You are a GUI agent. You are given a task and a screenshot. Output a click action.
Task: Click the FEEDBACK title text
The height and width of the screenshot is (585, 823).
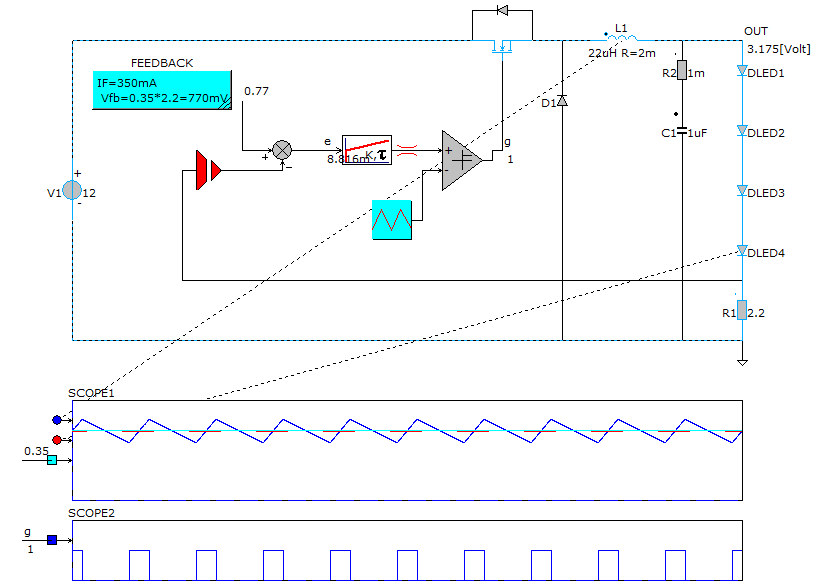coord(162,63)
